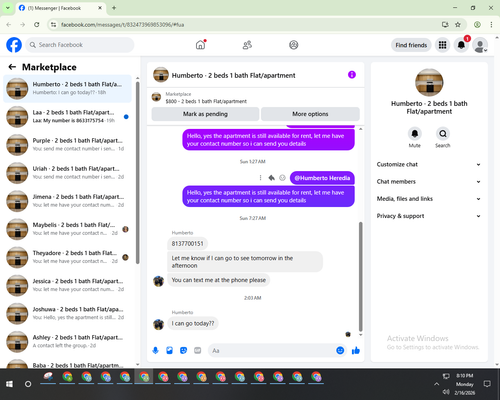Screen dimensions: 500x400
Task: Open the Jimena conversation
Action: [x=67, y=201]
